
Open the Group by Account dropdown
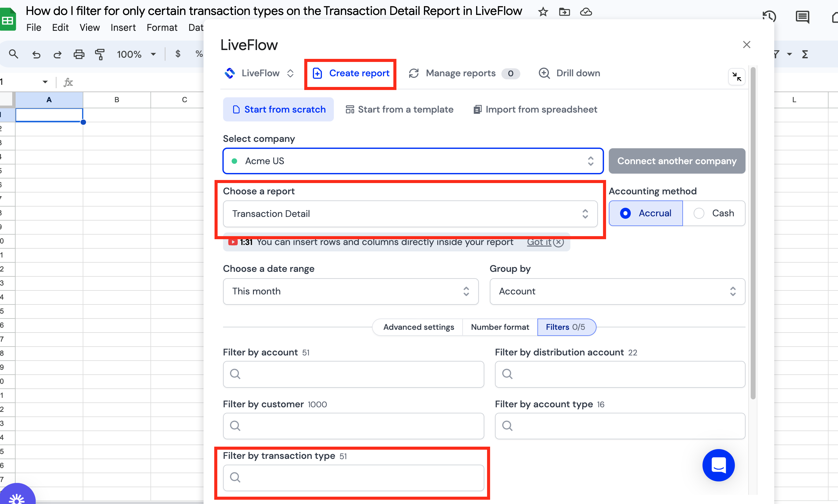point(617,291)
